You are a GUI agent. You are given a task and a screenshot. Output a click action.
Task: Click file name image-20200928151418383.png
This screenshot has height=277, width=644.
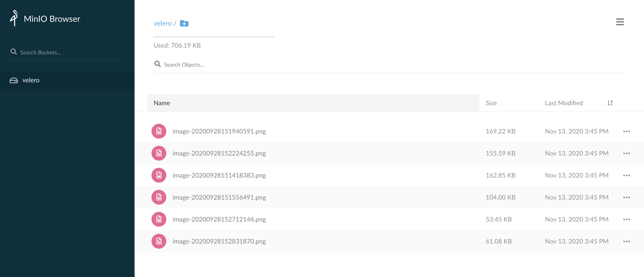[x=219, y=175]
